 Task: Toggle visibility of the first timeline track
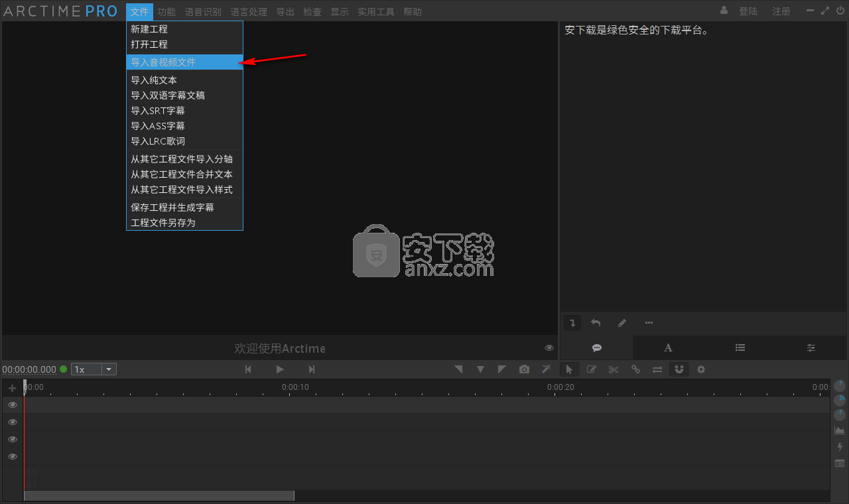[13, 405]
